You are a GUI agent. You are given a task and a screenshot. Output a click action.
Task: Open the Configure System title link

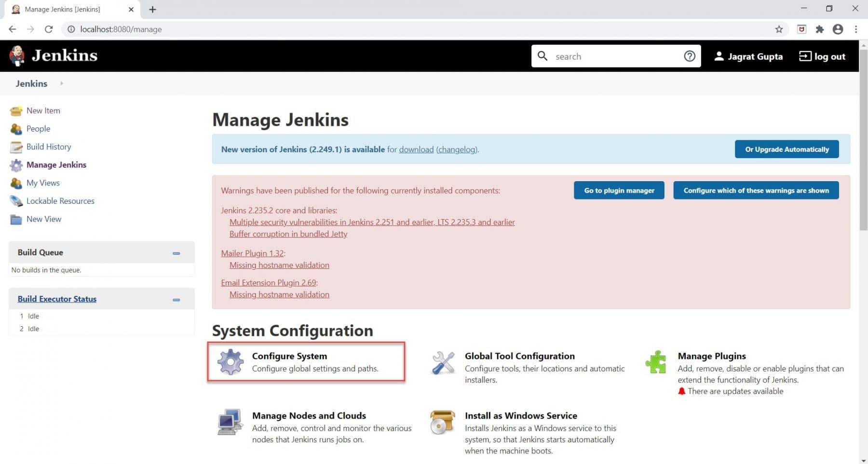pos(289,356)
